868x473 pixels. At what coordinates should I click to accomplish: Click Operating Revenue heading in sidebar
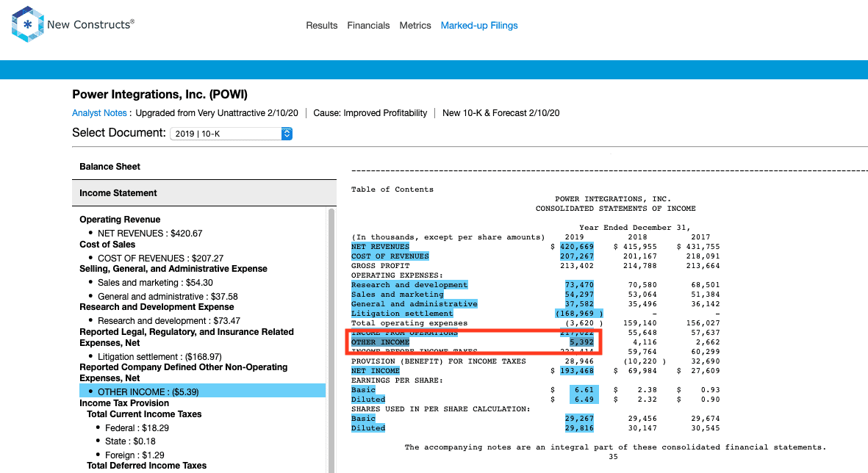coord(120,220)
